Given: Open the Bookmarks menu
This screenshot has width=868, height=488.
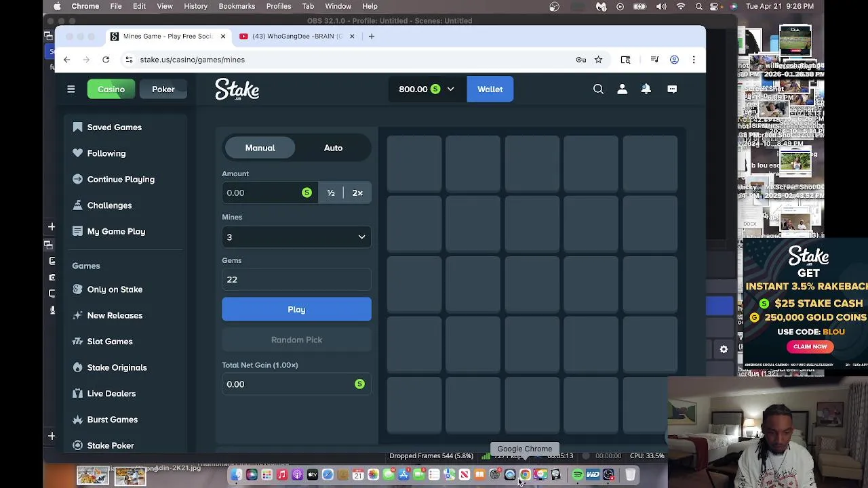Looking at the screenshot, I should [237, 6].
